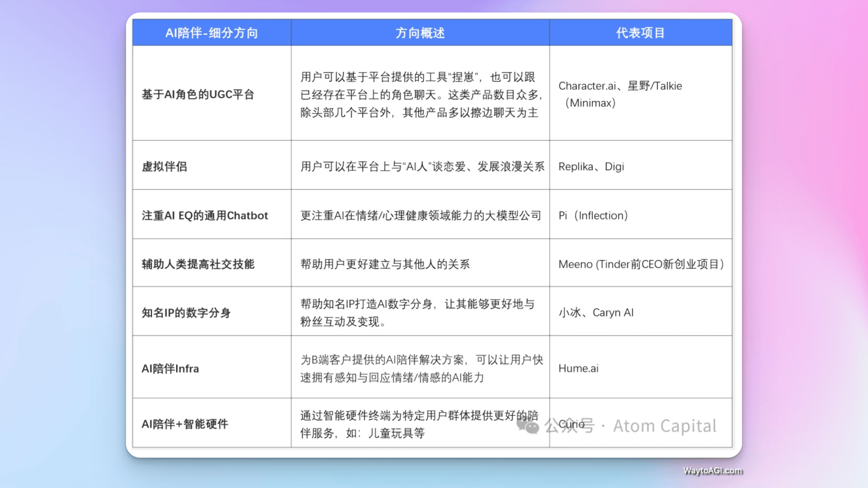Image resolution: width=868 pixels, height=488 pixels.
Task: Select the row label 'AI陪伴+智能硬件'
Action: coord(185,424)
